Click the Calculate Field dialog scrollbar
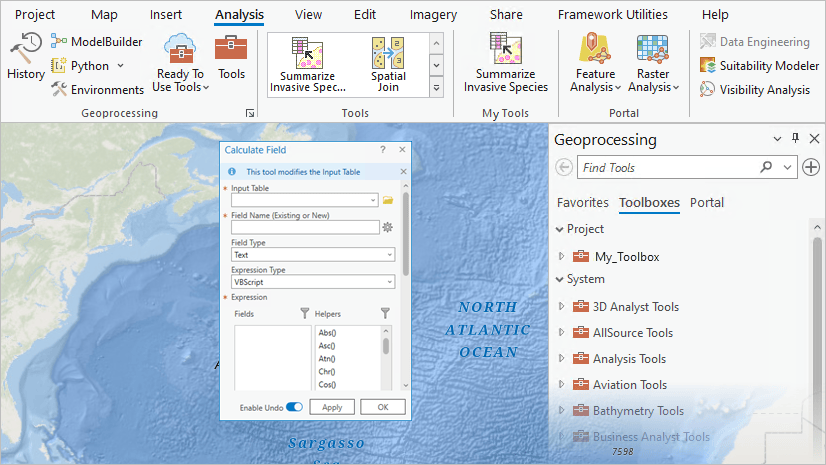The image size is (826, 465). (406, 234)
